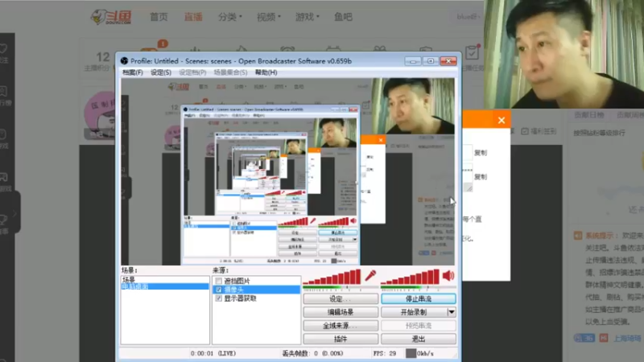Click the upper 复制 button in the popup
The height and width of the screenshot is (362, 644).
click(x=481, y=153)
